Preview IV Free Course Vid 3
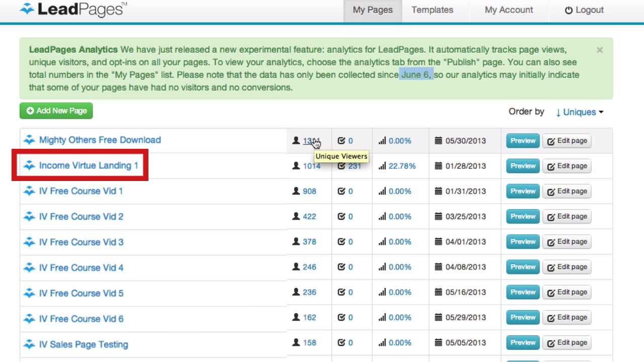This screenshot has height=362, width=644. click(523, 241)
